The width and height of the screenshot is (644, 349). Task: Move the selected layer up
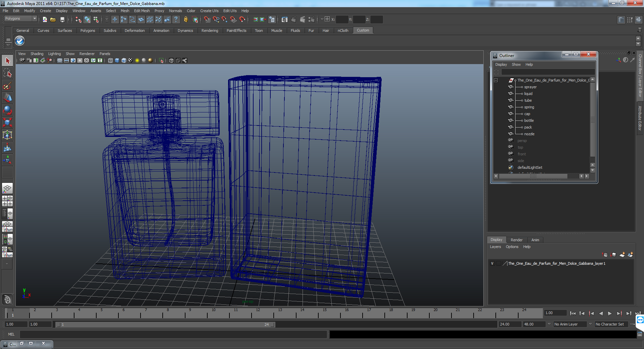605,255
